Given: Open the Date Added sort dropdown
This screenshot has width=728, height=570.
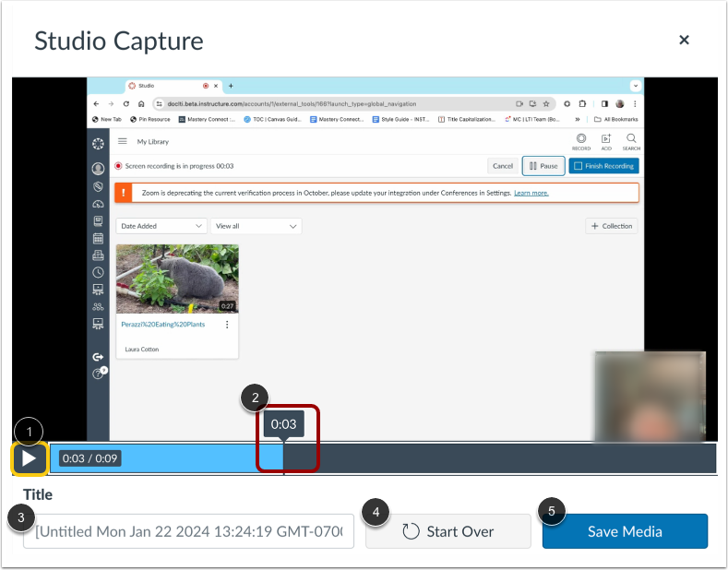Looking at the screenshot, I should click(x=161, y=226).
